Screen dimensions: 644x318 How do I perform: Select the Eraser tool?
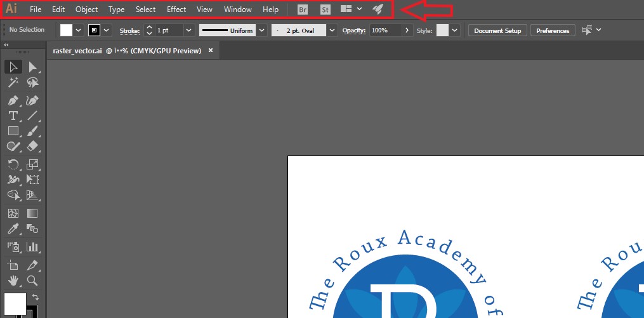pos(32,146)
